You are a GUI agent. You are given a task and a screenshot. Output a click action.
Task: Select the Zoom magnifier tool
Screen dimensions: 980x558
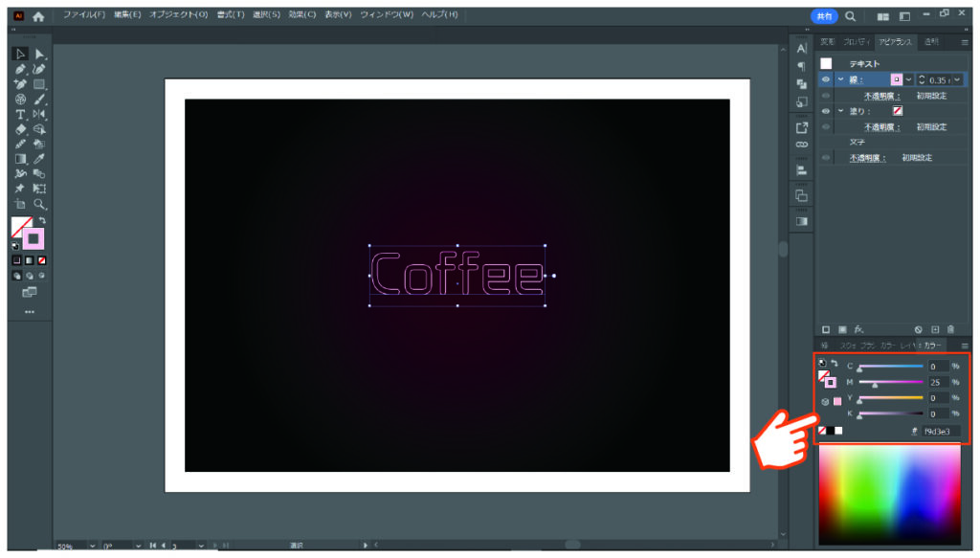pyautogui.click(x=39, y=204)
